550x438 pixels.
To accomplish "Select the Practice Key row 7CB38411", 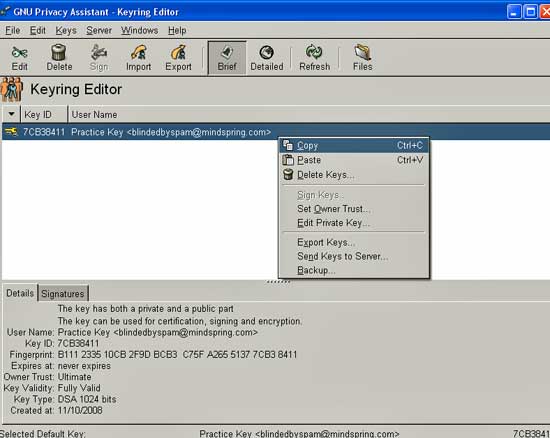I will (x=276, y=132).
